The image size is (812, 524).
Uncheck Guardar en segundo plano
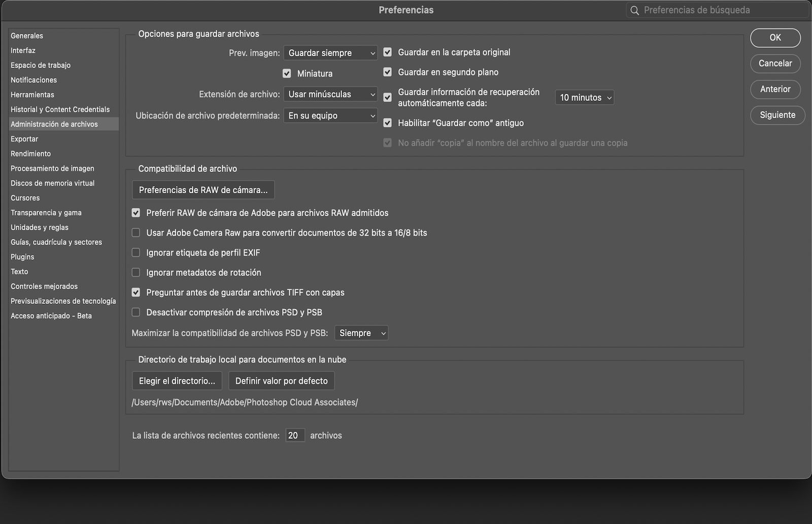coord(388,72)
